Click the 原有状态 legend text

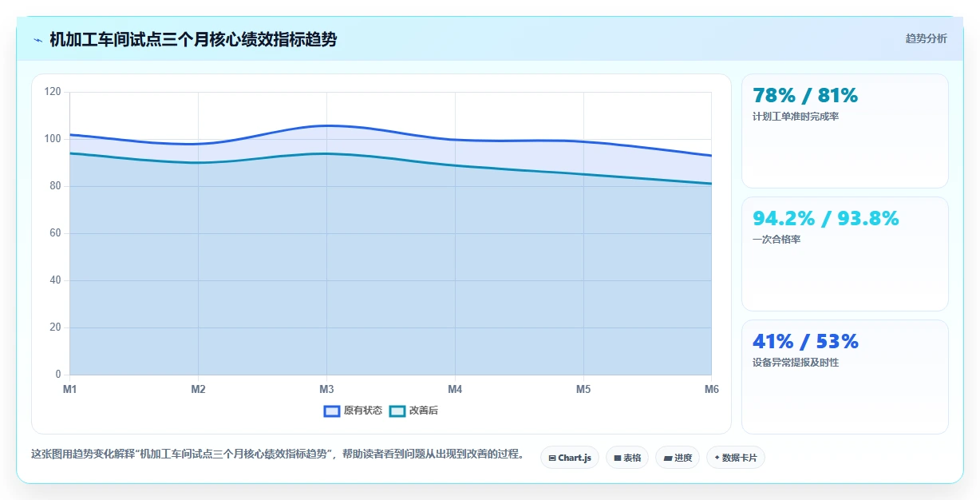(x=363, y=411)
